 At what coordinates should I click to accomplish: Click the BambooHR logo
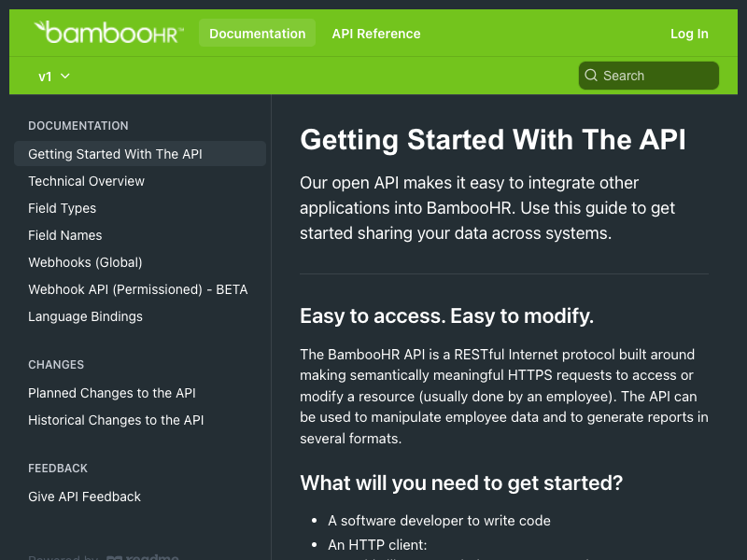(x=109, y=33)
